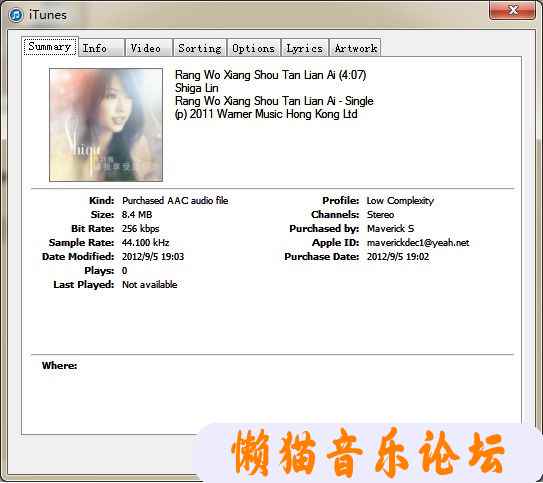Click the 'Channels:' label

335,215
